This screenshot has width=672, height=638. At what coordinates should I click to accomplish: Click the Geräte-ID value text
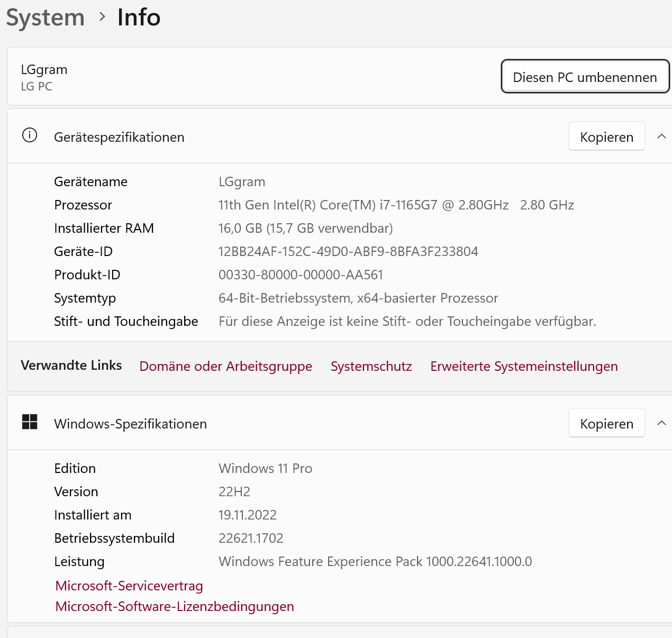(x=348, y=251)
